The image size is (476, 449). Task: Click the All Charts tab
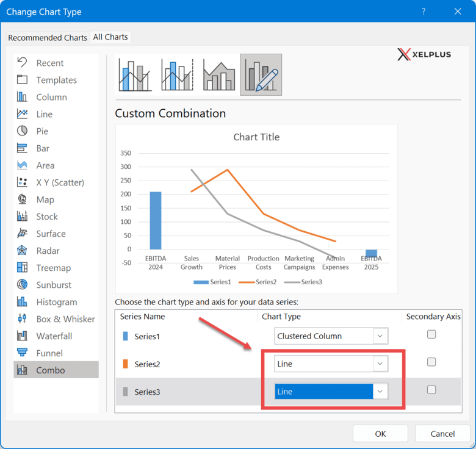tap(110, 37)
